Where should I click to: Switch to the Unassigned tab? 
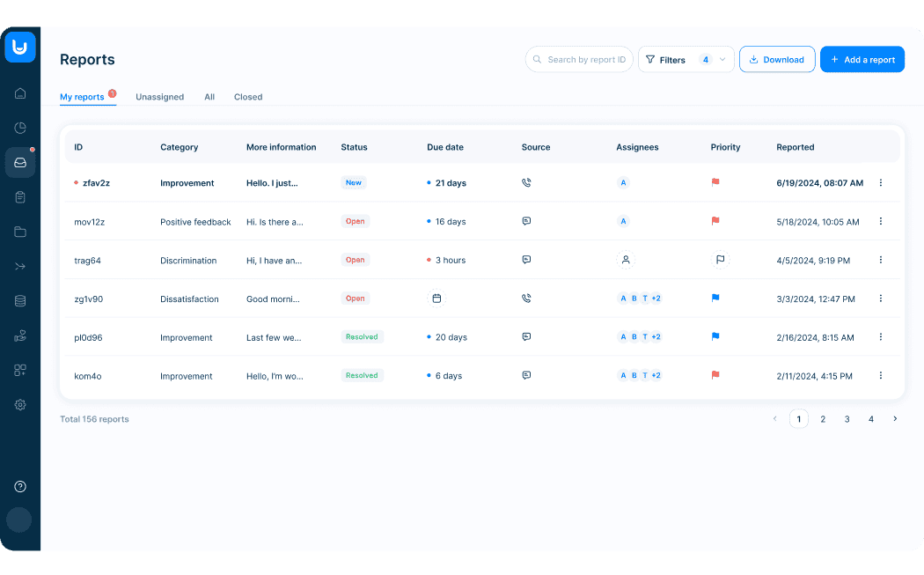159,97
